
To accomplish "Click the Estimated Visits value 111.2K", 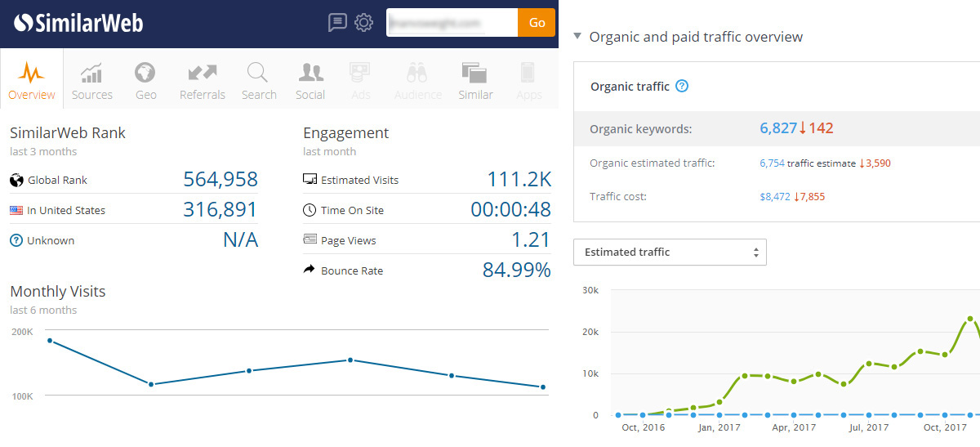I will 519,180.
